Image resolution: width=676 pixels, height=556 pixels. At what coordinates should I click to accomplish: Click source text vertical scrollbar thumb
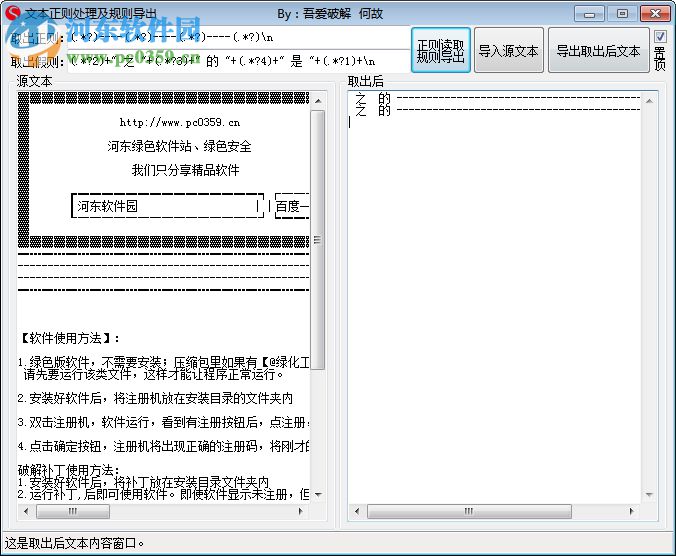pos(318,240)
